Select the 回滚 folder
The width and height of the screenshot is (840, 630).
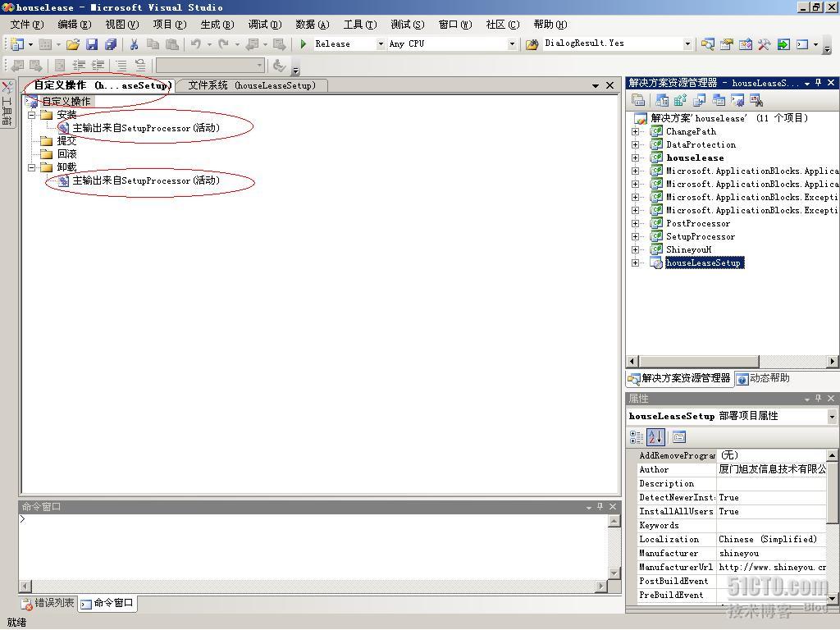pyautogui.click(x=66, y=154)
